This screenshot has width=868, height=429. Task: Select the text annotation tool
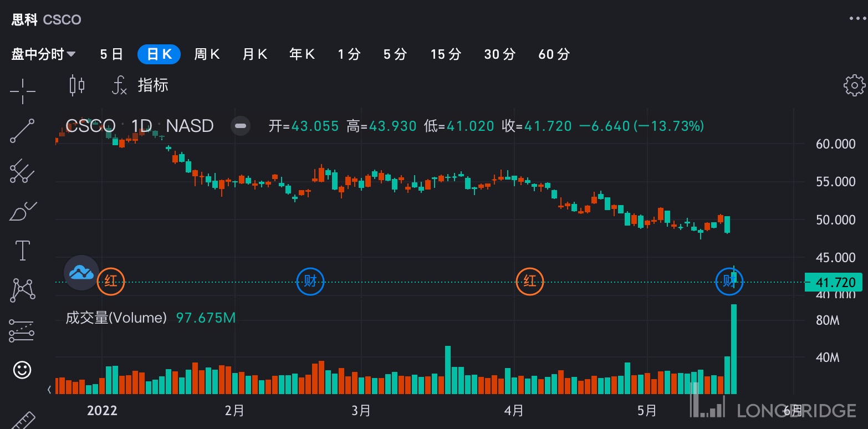click(x=23, y=251)
